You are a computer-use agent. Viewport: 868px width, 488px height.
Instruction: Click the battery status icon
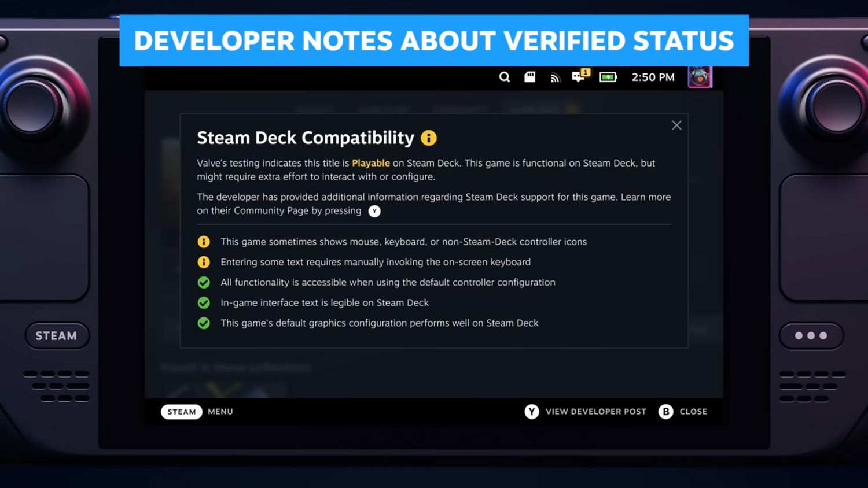pos(608,77)
